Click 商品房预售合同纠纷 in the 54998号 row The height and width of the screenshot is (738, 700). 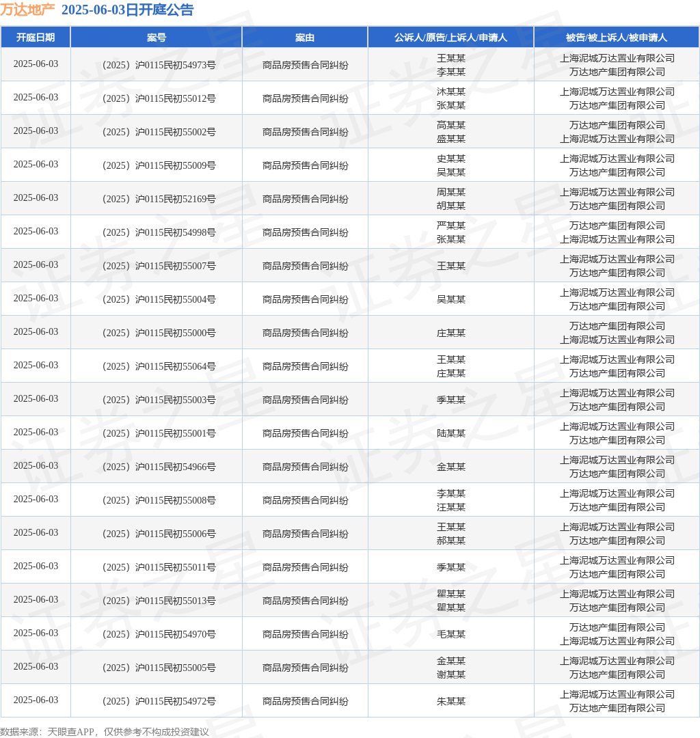pyautogui.click(x=305, y=232)
